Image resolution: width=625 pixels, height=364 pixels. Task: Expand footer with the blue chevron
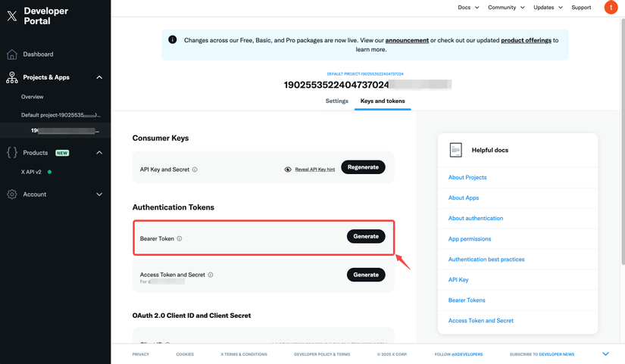click(605, 353)
